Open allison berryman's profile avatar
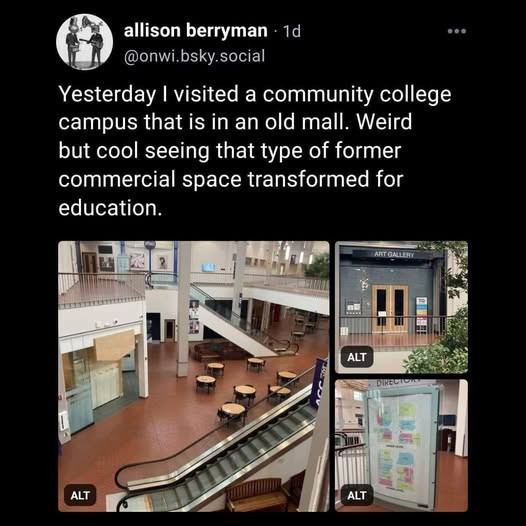Screen dimensions: 526x526 point(85,42)
